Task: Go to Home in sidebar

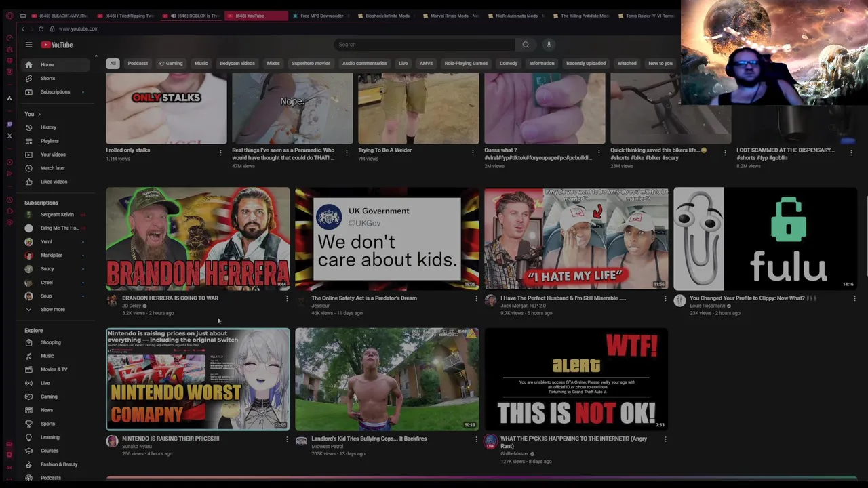Action: coord(56,65)
